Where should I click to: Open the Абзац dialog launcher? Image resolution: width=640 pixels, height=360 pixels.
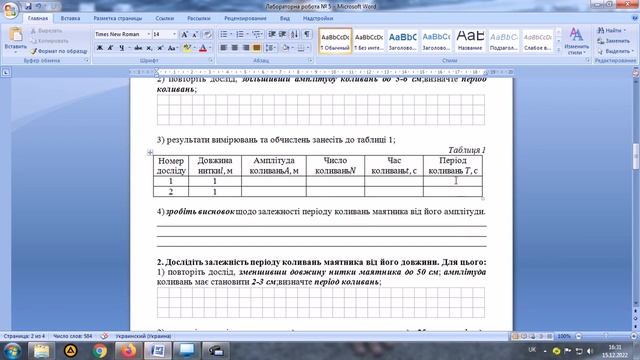310,60
